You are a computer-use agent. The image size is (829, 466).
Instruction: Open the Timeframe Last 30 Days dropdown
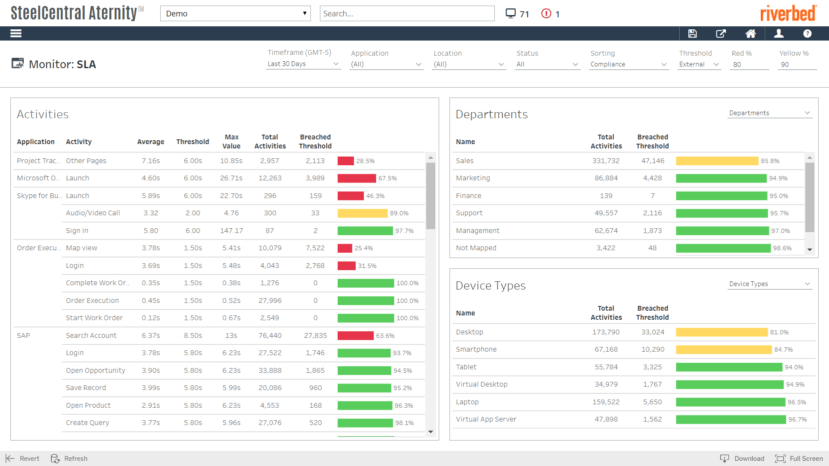303,64
